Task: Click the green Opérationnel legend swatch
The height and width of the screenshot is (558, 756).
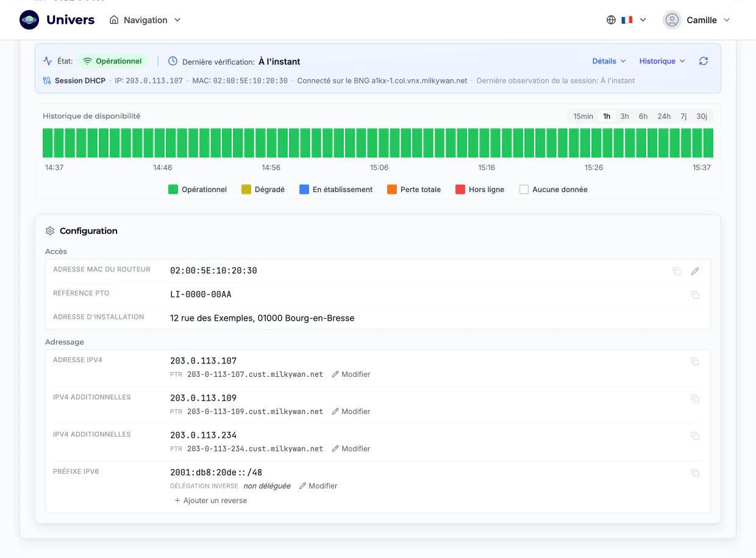Action: tap(173, 190)
